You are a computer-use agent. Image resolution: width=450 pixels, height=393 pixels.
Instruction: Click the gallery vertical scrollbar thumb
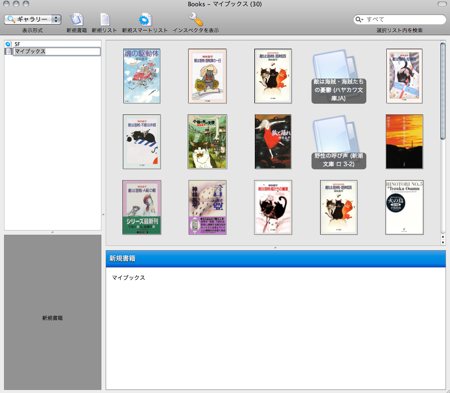(443, 91)
